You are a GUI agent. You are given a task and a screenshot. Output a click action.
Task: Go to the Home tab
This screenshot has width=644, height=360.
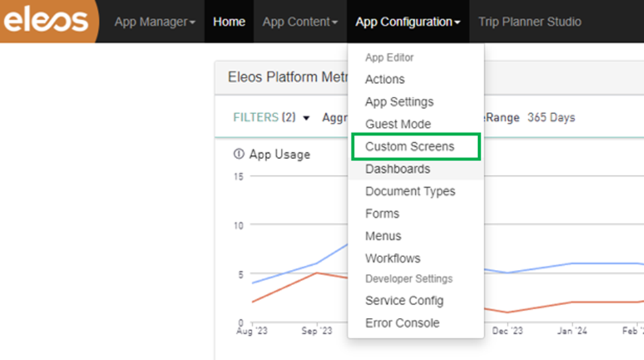tap(229, 22)
